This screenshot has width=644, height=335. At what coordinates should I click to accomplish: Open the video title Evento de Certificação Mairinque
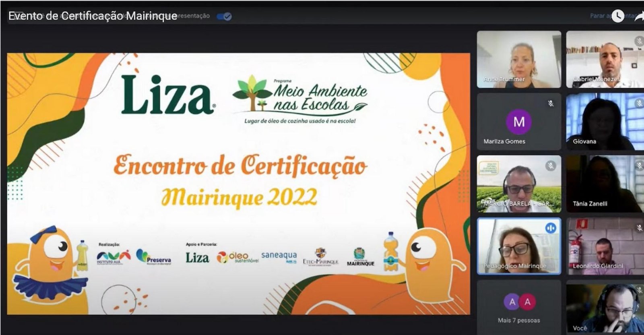[x=93, y=16]
